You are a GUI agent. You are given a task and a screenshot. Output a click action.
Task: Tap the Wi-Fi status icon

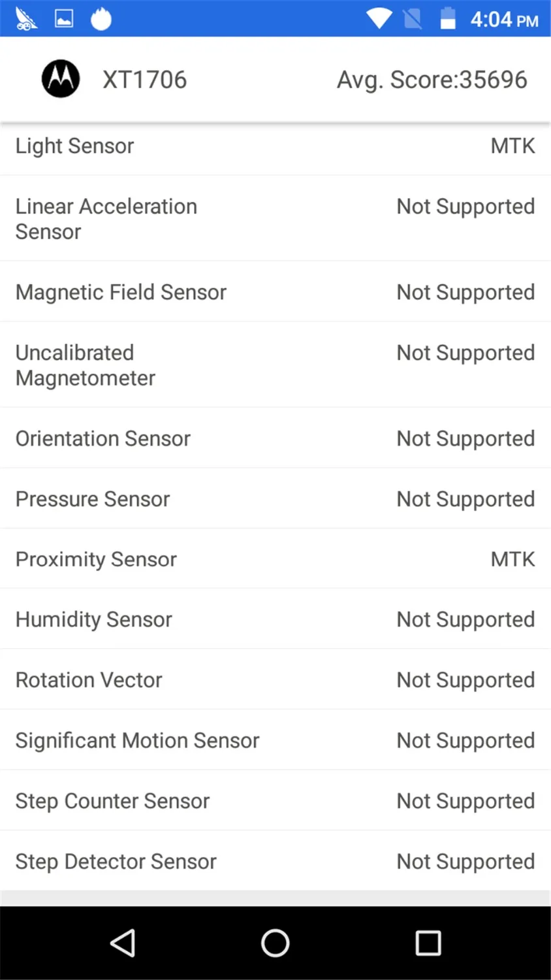(x=379, y=18)
